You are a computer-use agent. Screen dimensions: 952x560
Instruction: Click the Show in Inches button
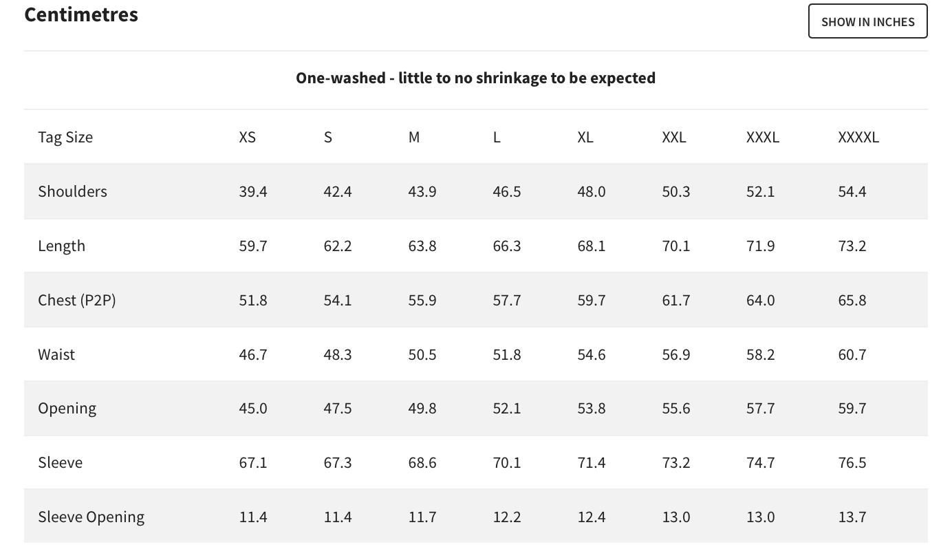coord(867,21)
